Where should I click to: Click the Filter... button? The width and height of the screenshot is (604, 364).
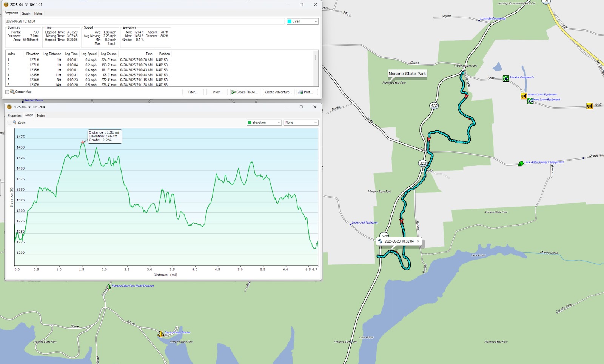pyautogui.click(x=193, y=92)
